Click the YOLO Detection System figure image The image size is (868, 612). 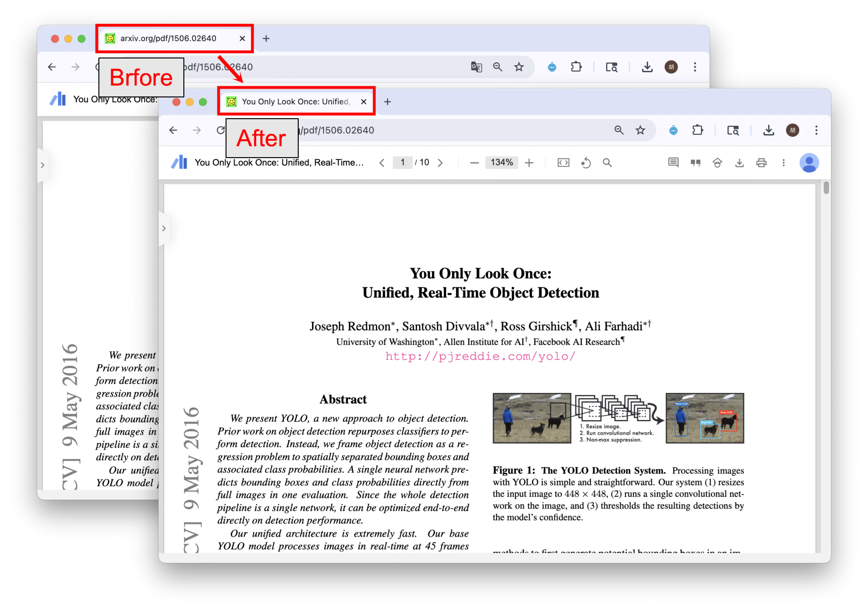click(618, 418)
